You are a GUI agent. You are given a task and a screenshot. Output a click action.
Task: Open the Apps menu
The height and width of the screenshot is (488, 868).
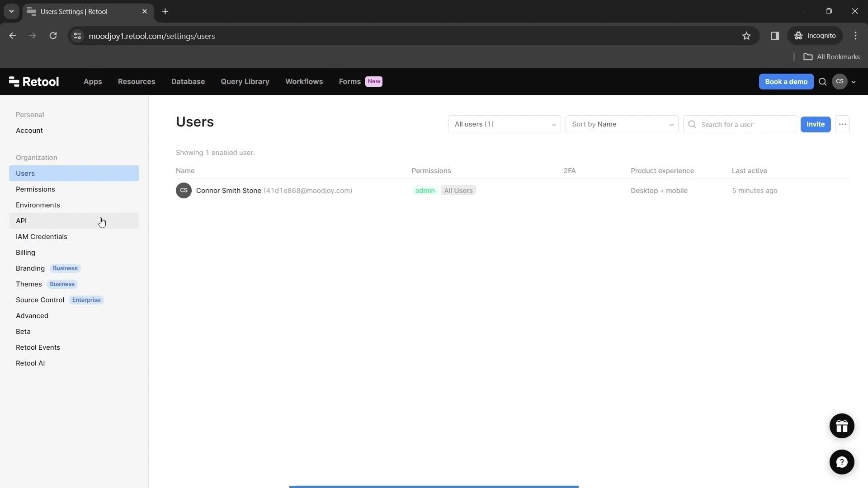[92, 81]
